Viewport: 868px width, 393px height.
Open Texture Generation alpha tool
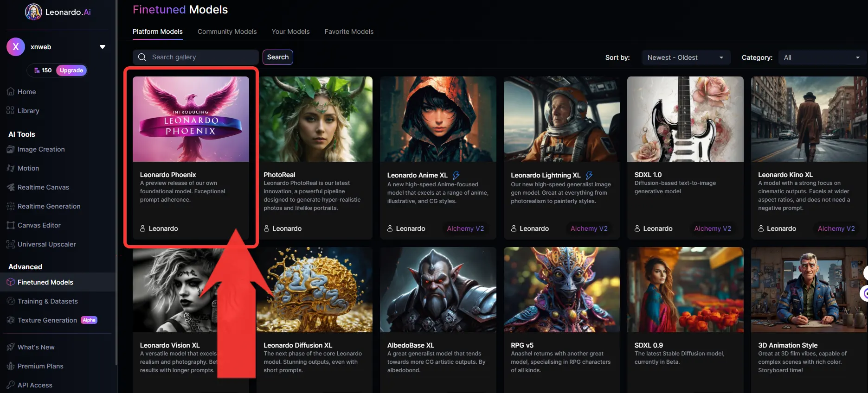52,320
